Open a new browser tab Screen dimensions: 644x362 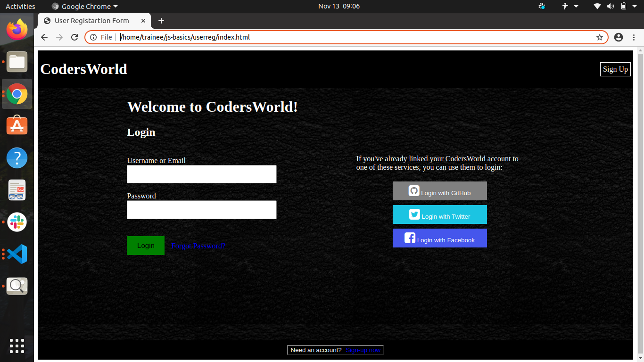point(161,21)
